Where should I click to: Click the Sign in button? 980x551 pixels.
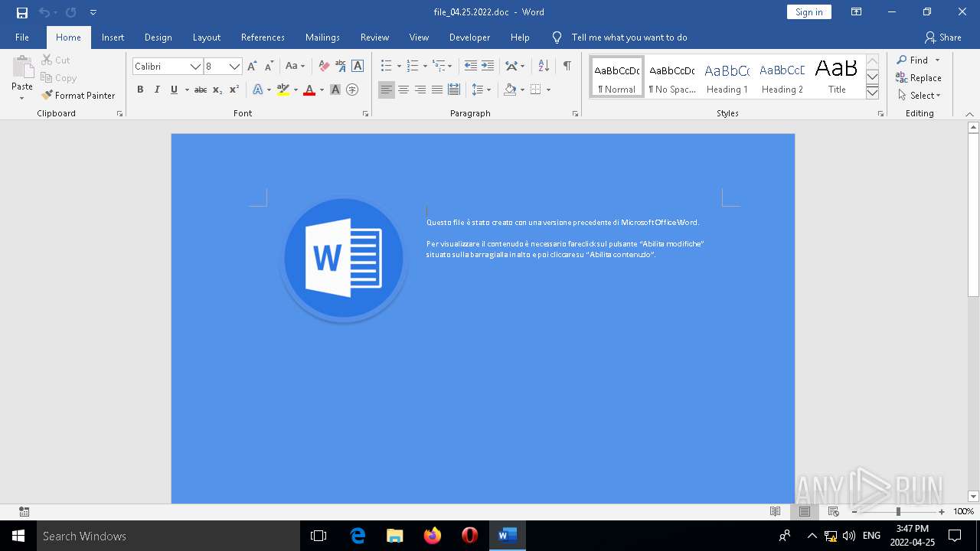809,12
